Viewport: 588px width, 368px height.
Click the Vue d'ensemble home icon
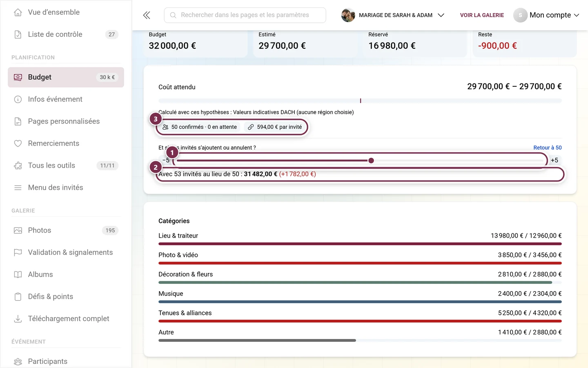point(18,12)
